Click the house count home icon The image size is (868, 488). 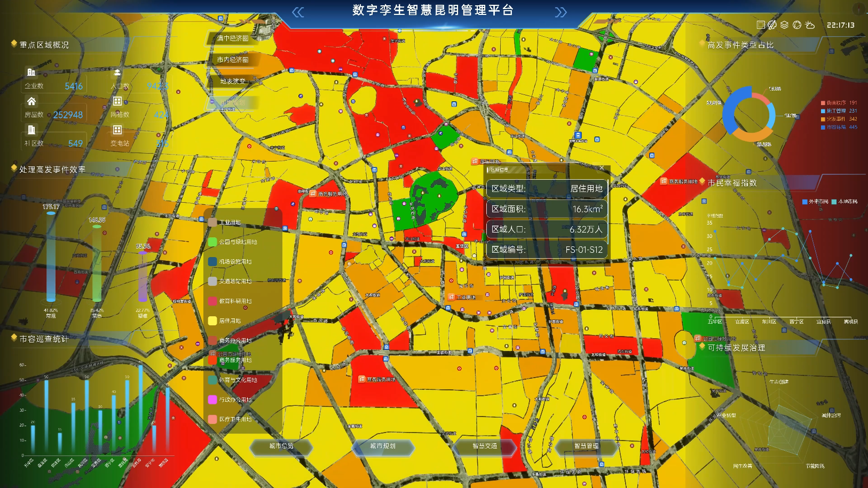31,101
